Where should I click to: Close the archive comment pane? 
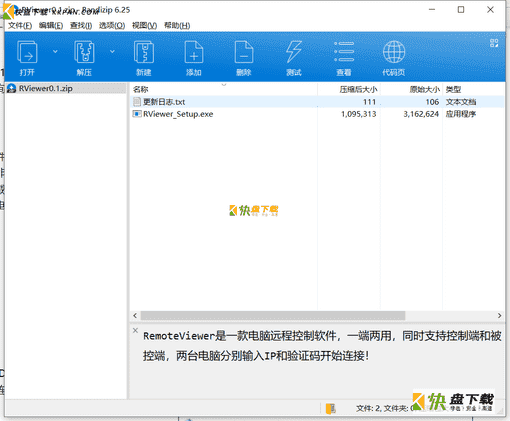coord(135,330)
